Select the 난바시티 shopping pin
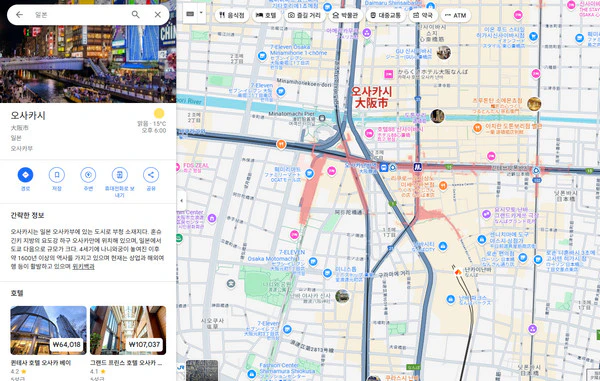The image size is (600, 381). click(443, 246)
